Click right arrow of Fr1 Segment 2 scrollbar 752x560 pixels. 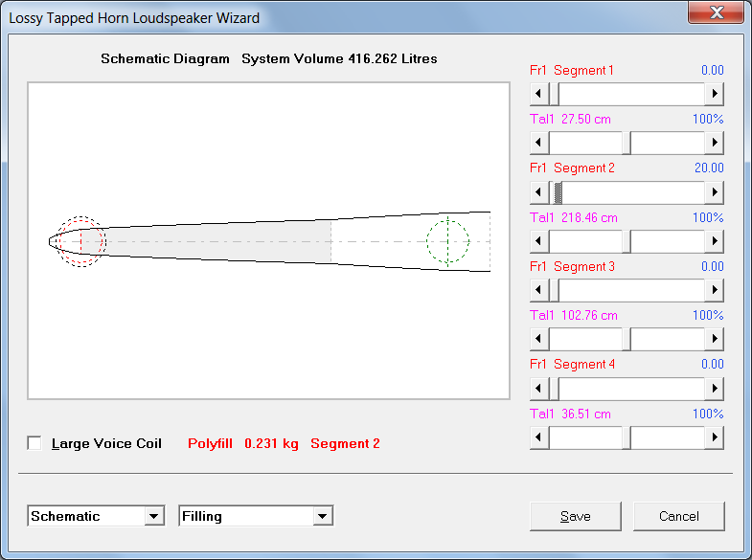714,192
